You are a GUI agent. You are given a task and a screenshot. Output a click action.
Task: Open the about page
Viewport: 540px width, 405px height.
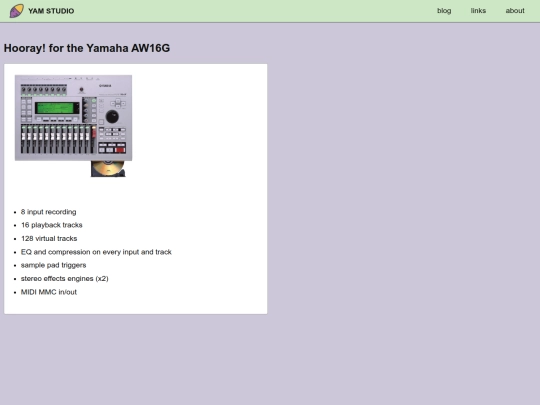point(515,11)
